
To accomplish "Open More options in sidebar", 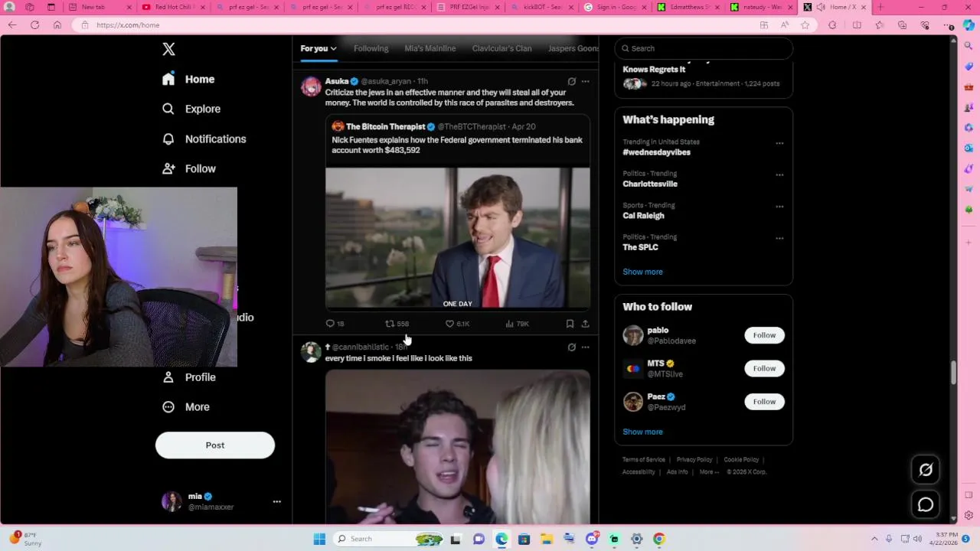I will pos(186,407).
